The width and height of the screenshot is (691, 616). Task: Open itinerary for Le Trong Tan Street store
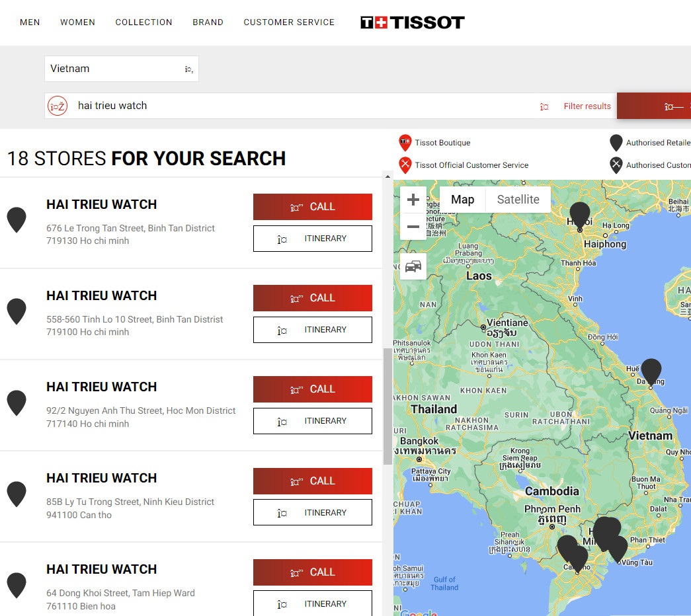[313, 239]
